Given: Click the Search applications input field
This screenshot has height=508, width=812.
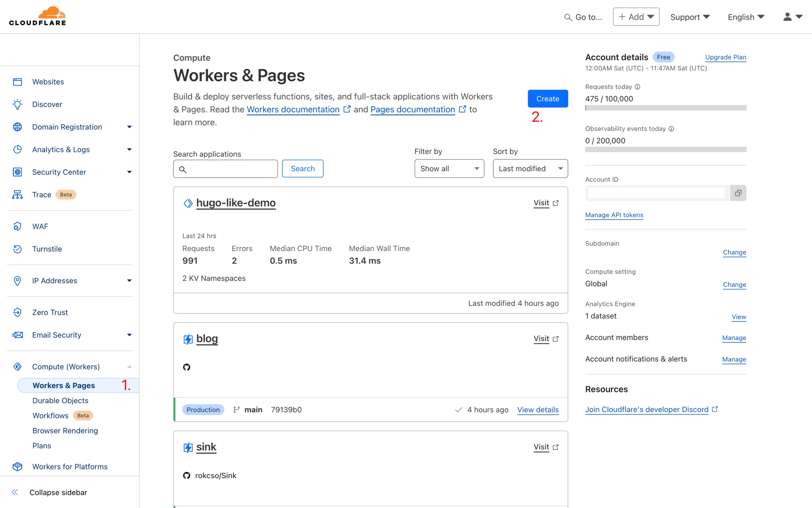Looking at the screenshot, I should pyautogui.click(x=226, y=169).
